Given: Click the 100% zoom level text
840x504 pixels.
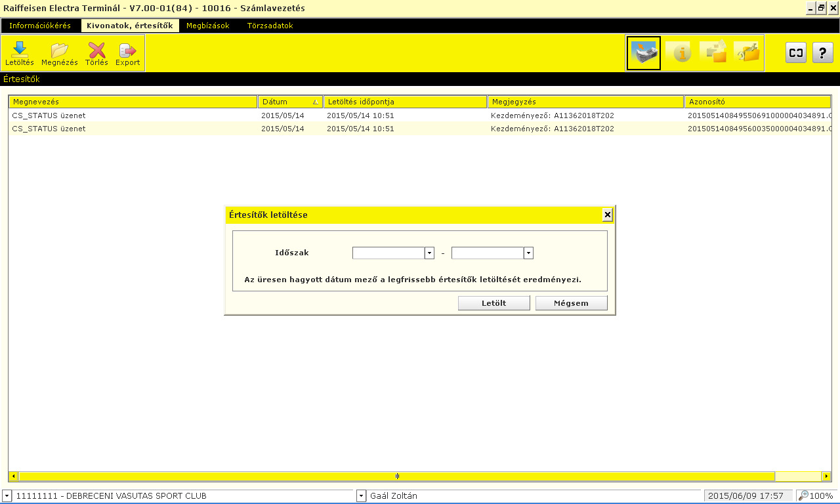Looking at the screenshot, I should (x=821, y=496).
